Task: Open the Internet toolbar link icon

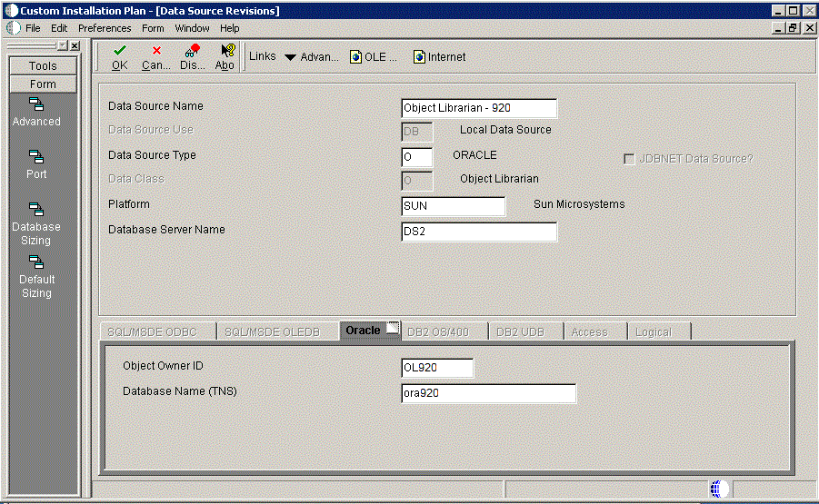Action: pos(419,57)
